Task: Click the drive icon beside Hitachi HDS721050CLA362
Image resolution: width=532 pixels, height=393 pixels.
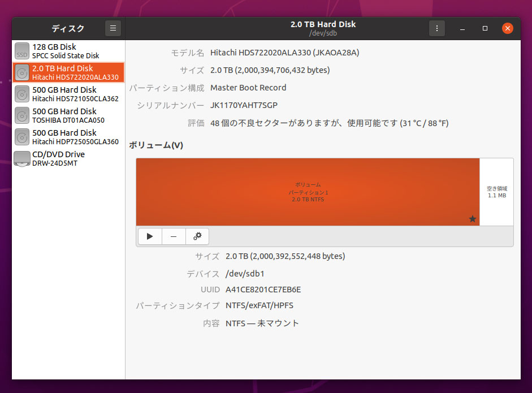Action: coord(22,94)
